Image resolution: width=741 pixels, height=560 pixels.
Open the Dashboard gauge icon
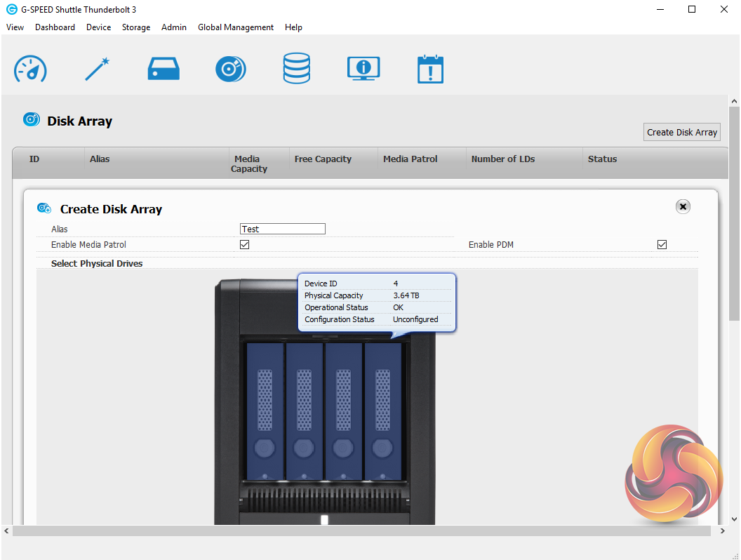point(30,69)
